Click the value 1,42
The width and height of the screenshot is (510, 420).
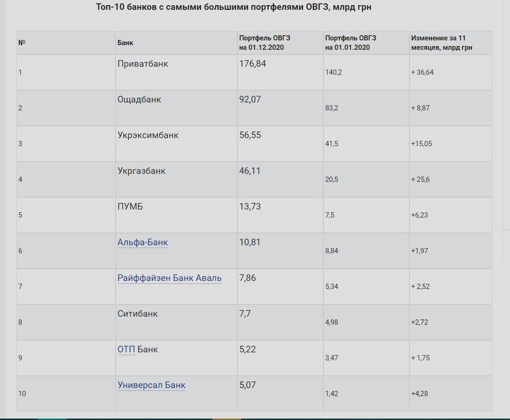pos(331,394)
